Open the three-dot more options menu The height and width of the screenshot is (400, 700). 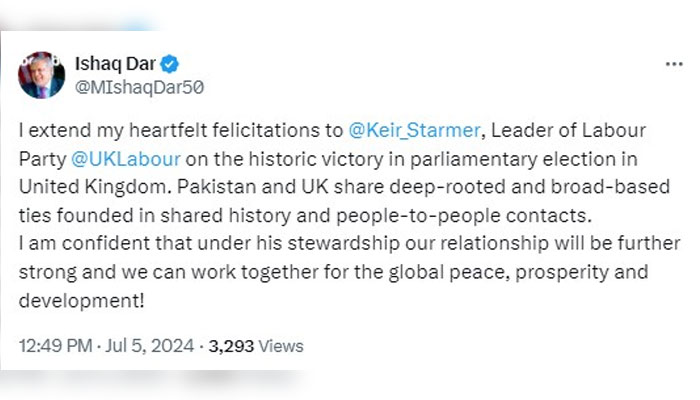click(x=673, y=64)
